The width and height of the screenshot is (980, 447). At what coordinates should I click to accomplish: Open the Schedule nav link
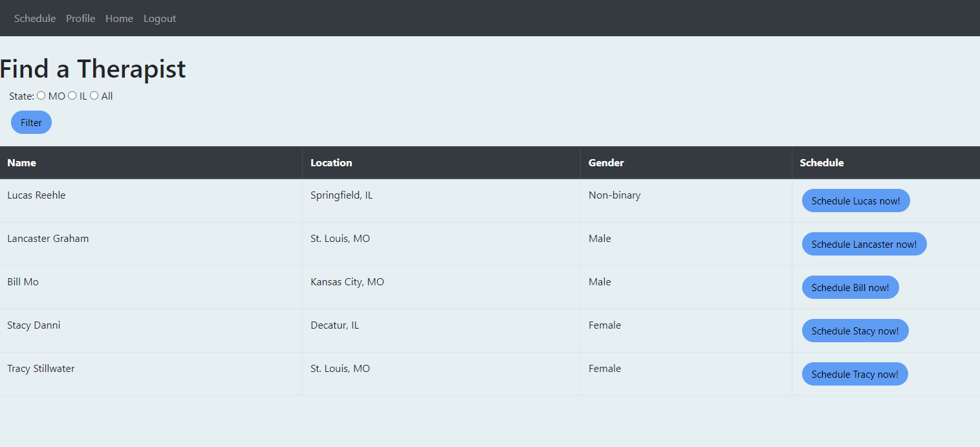tap(35, 18)
